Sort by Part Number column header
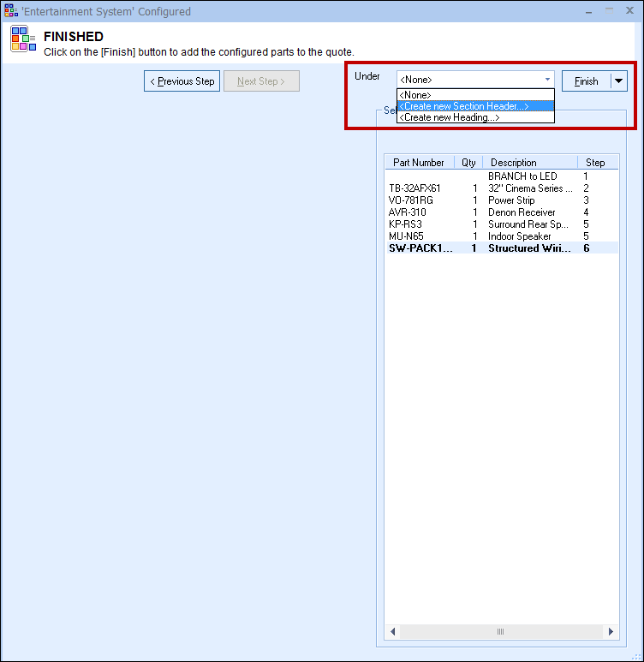 pos(419,163)
